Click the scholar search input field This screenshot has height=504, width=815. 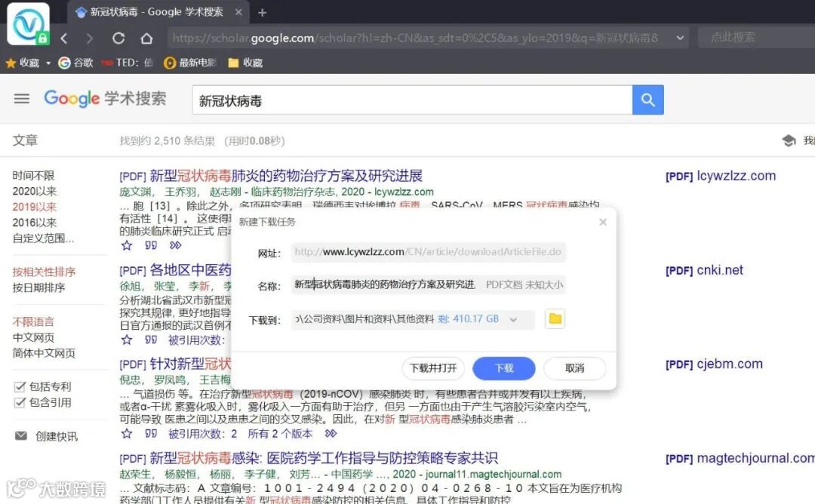pyautogui.click(x=412, y=100)
